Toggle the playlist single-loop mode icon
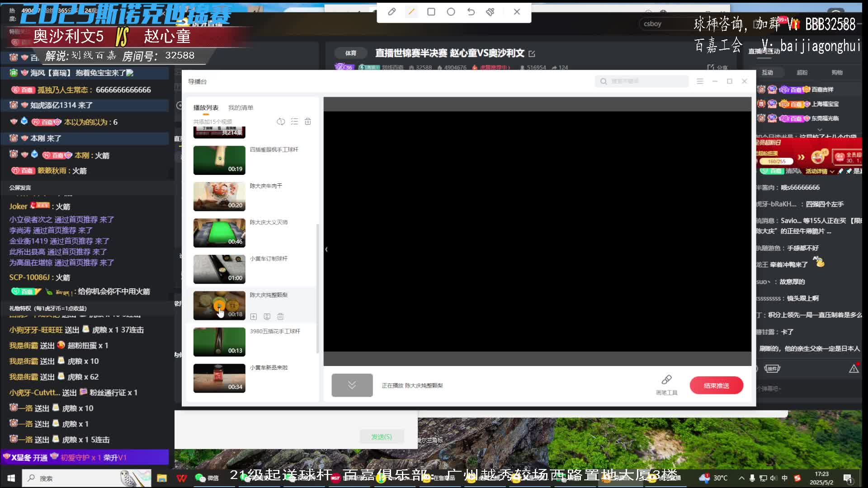 click(x=281, y=122)
